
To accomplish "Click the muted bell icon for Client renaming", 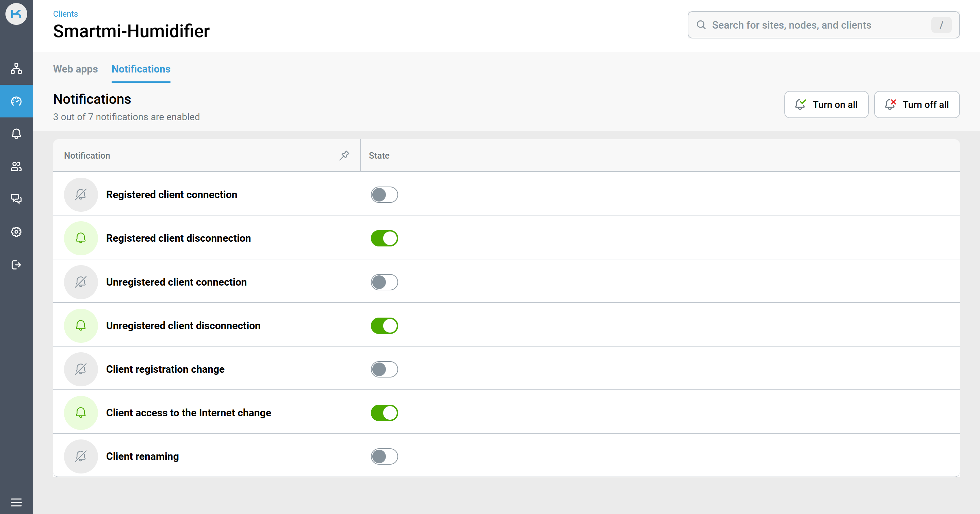I will [81, 456].
